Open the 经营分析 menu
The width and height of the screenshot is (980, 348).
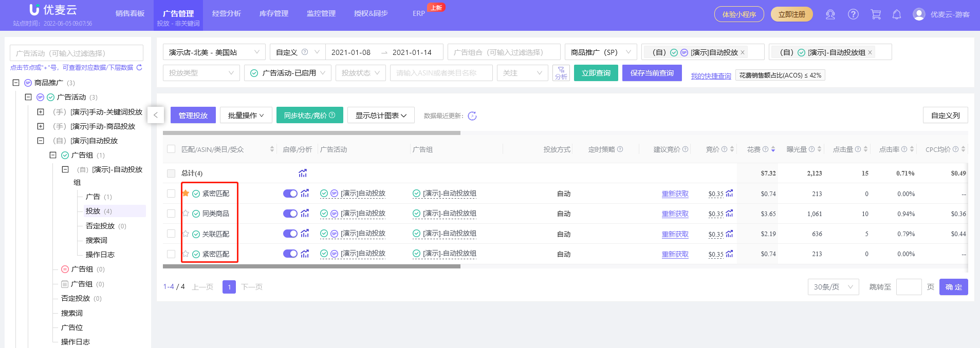click(227, 13)
